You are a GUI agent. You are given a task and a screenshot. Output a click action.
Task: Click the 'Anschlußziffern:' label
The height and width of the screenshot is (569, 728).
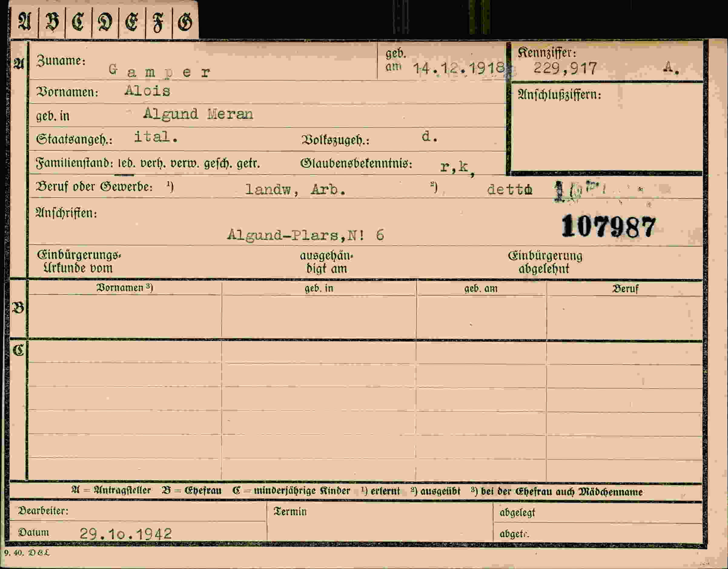coord(559,95)
